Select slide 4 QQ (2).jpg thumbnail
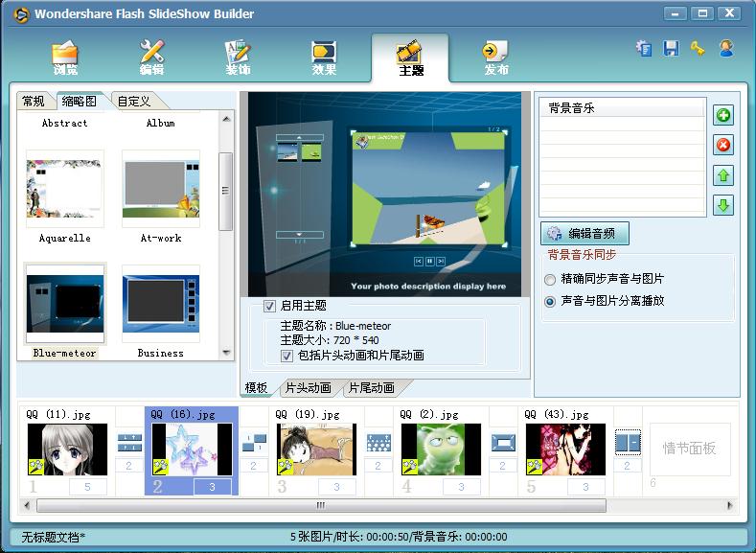 pos(441,449)
